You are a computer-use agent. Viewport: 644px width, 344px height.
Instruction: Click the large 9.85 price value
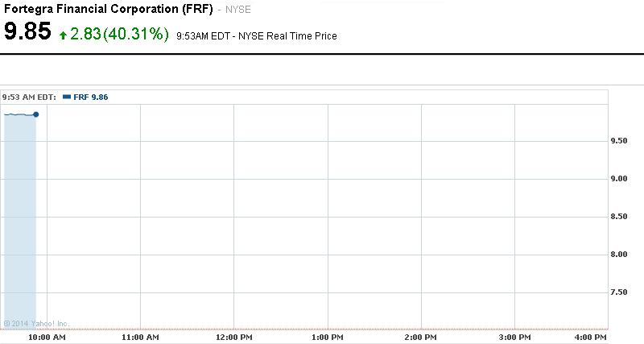27,33
